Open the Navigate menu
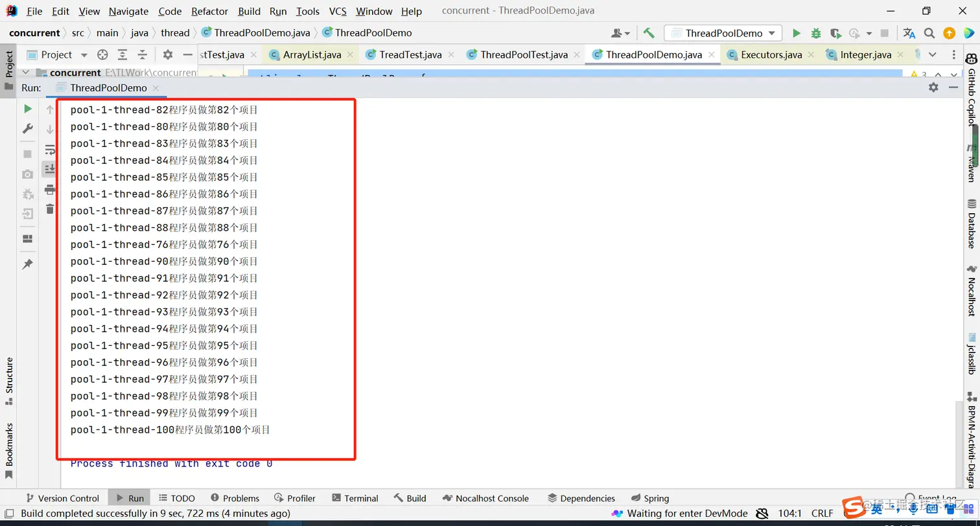 [x=128, y=11]
